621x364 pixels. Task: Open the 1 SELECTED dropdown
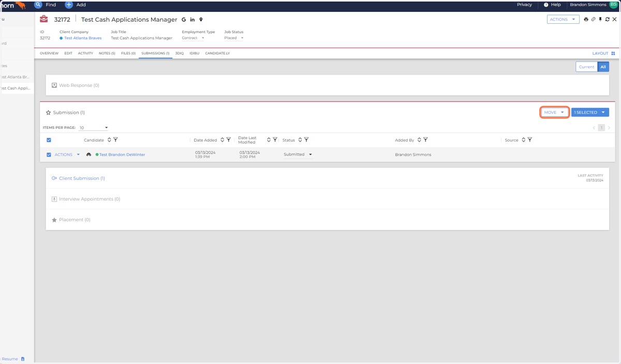tap(590, 112)
